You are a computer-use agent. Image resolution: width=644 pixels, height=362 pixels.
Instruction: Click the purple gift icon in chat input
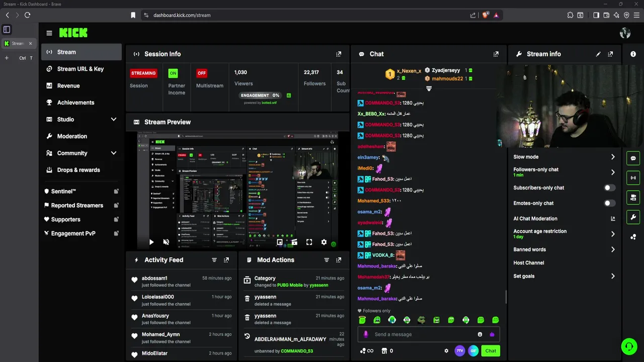pyautogui.click(x=492, y=334)
